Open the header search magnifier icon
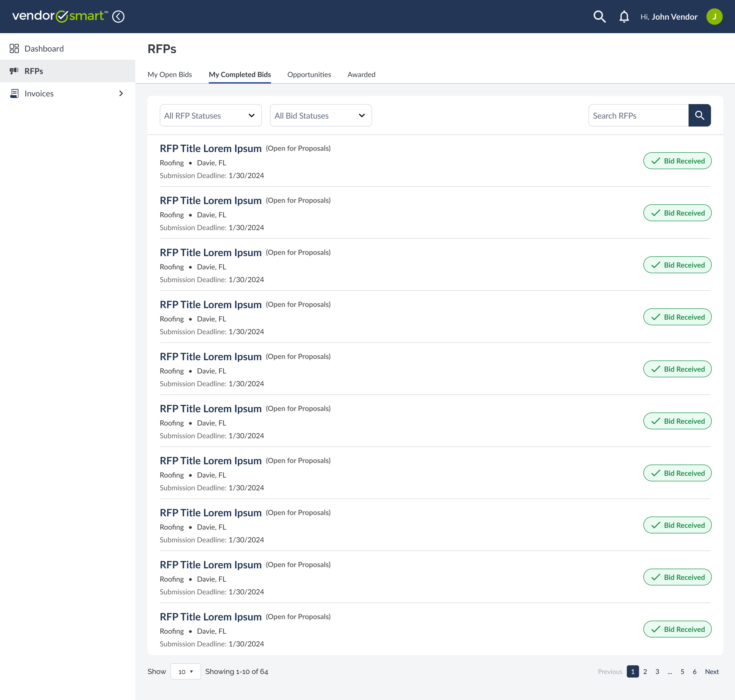735x700 pixels. [x=599, y=16]
